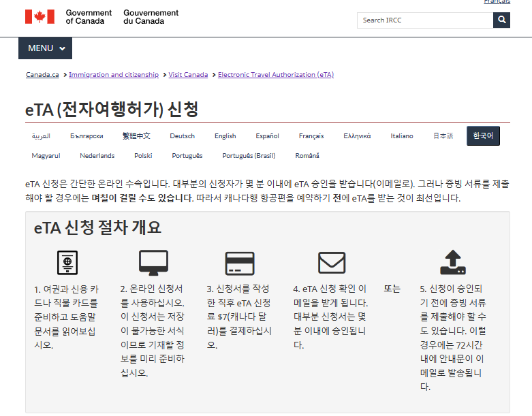Click the passport icon in step 1

67,262
